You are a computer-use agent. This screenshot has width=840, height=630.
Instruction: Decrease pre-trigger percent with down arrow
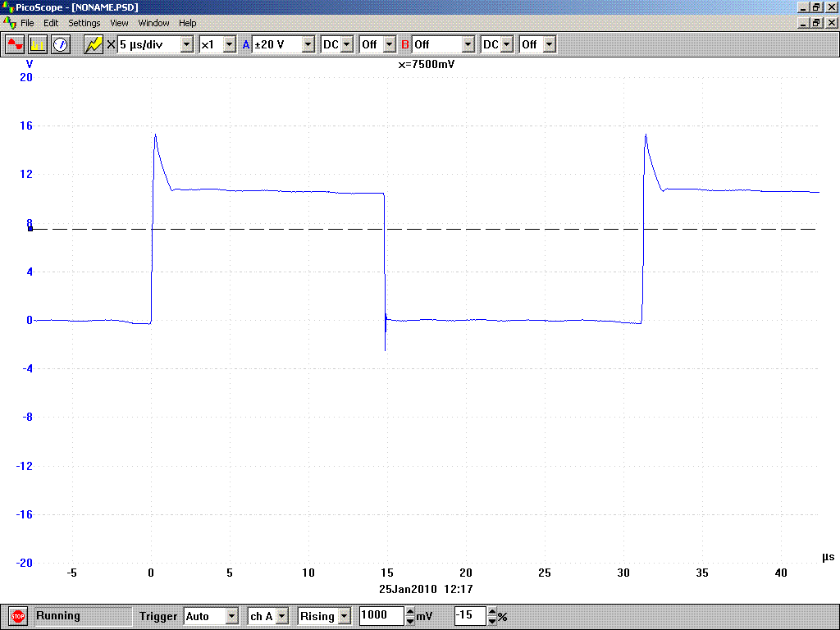(x=492, y=621)
